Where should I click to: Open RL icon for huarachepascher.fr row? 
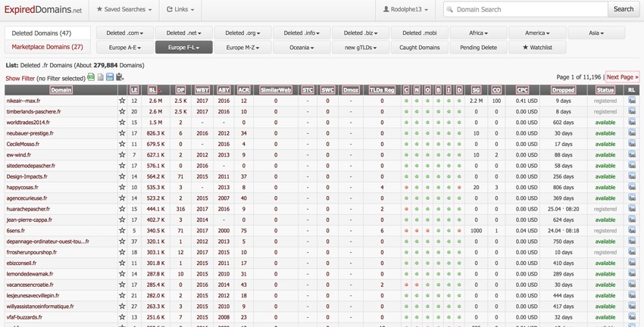[632, 209]
